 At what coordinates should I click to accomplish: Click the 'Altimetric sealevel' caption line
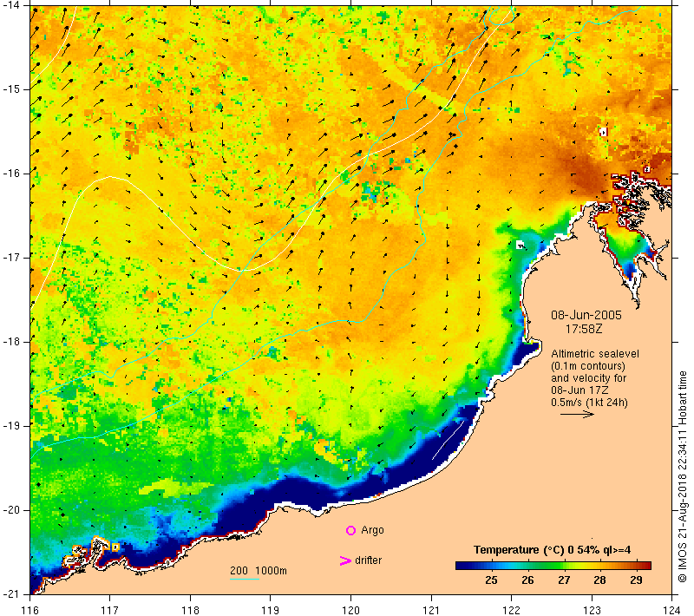[595, 354]
